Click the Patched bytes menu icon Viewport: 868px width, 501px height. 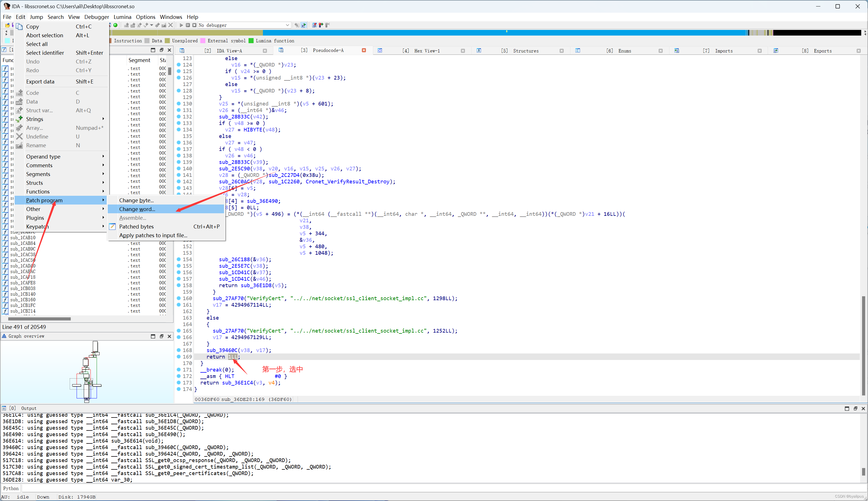pyautogui.click(x=113, y=227)
